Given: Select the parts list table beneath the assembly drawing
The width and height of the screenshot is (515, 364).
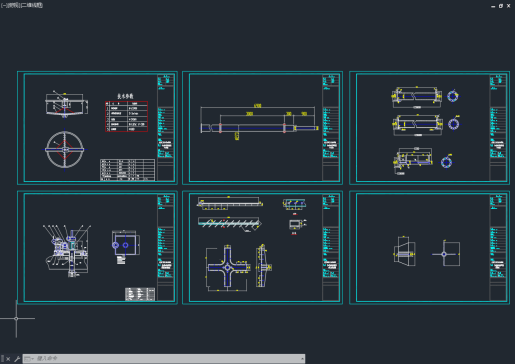Looking at the screenshot, I should click(140, 294).
